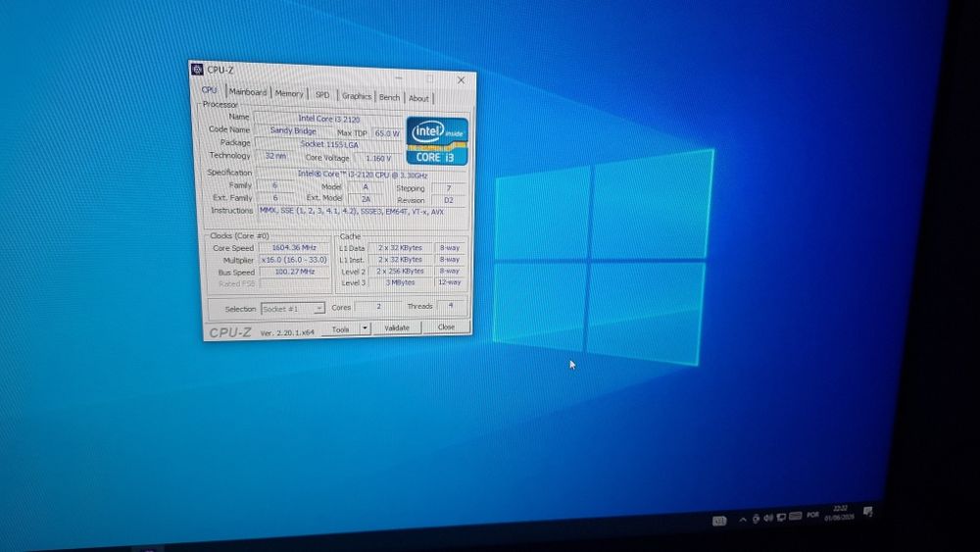The height and width of the screenshot is (552, 980).
Task: Minimize the CPU-Z window
Action: coord(399,77)
